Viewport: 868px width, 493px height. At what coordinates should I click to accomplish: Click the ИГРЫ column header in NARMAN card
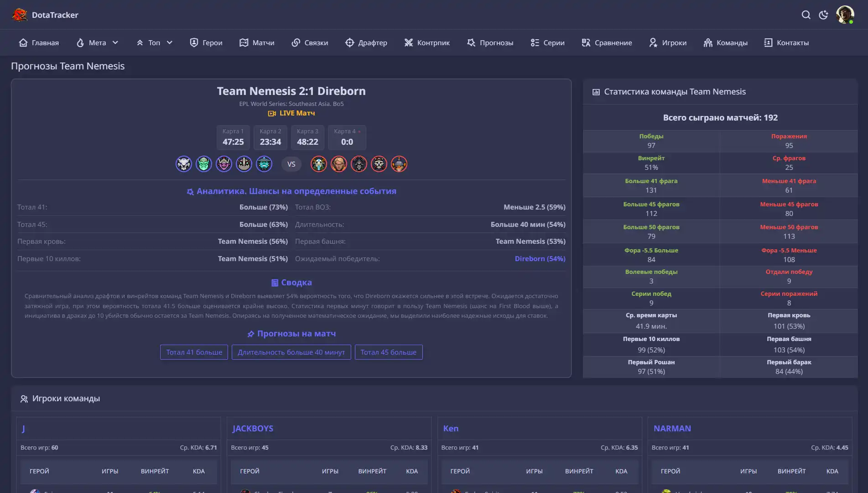coord(748,471)
